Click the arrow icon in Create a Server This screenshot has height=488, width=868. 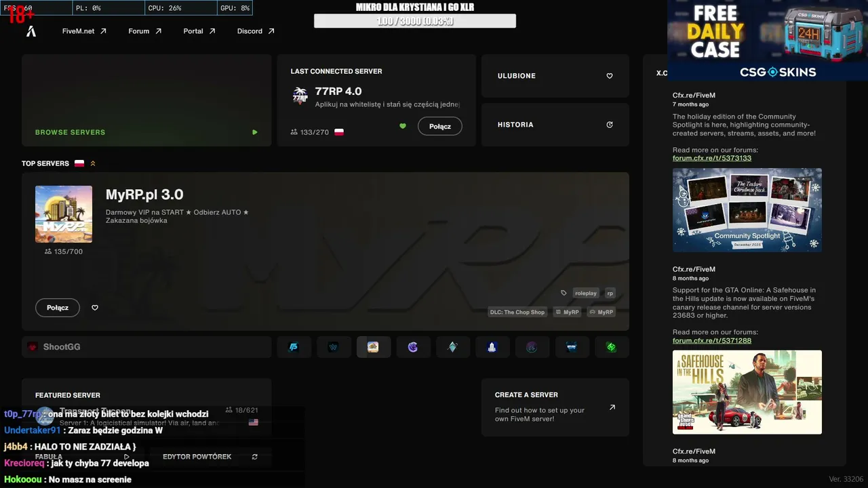click(612, 407)
